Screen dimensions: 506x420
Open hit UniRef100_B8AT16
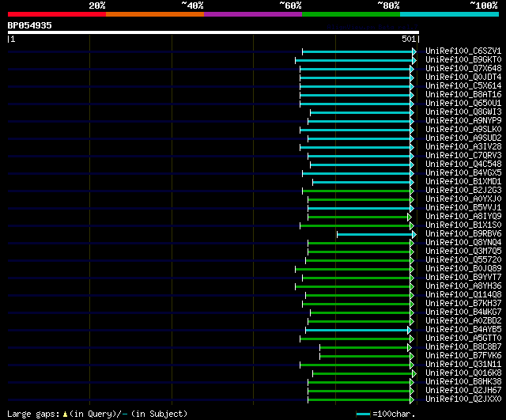[463, 95]
